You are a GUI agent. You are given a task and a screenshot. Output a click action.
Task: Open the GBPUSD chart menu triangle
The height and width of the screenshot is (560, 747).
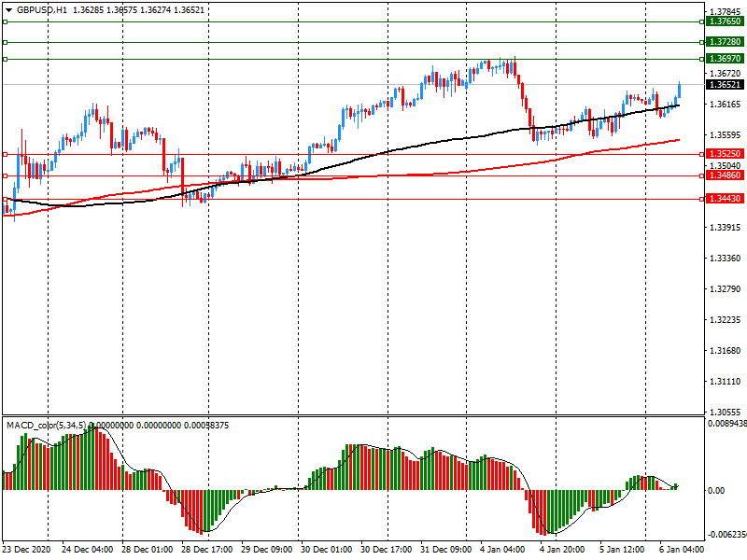pyautogui.click(x=9, y=10)
